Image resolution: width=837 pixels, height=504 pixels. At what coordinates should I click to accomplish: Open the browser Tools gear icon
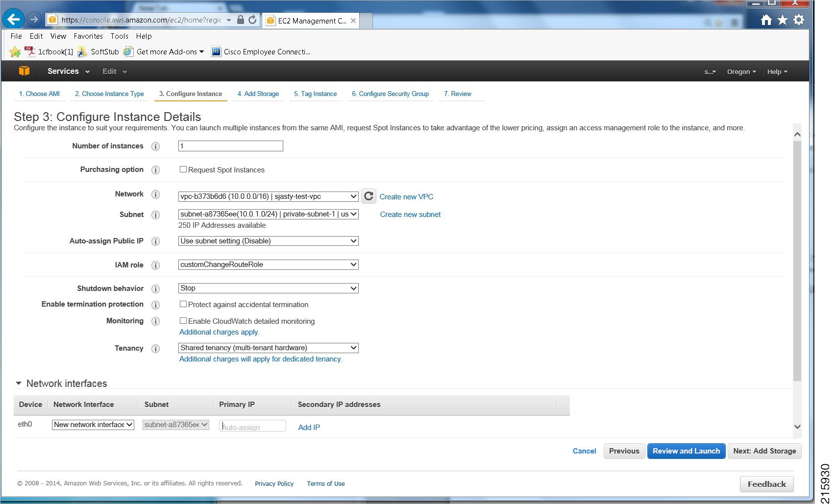click(799, 20)
